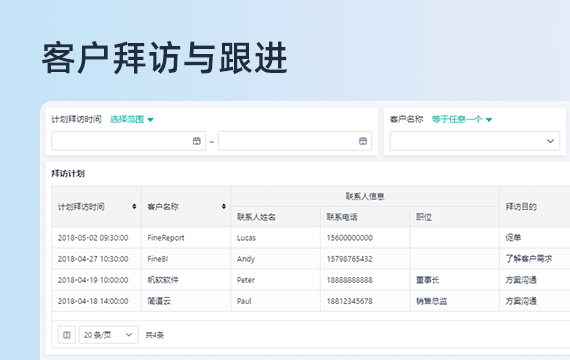The height and width of the screenshot is (360, 570).
Task: Sort by 计划拜访时间 column arrows
Action: [x=134, y=207]
